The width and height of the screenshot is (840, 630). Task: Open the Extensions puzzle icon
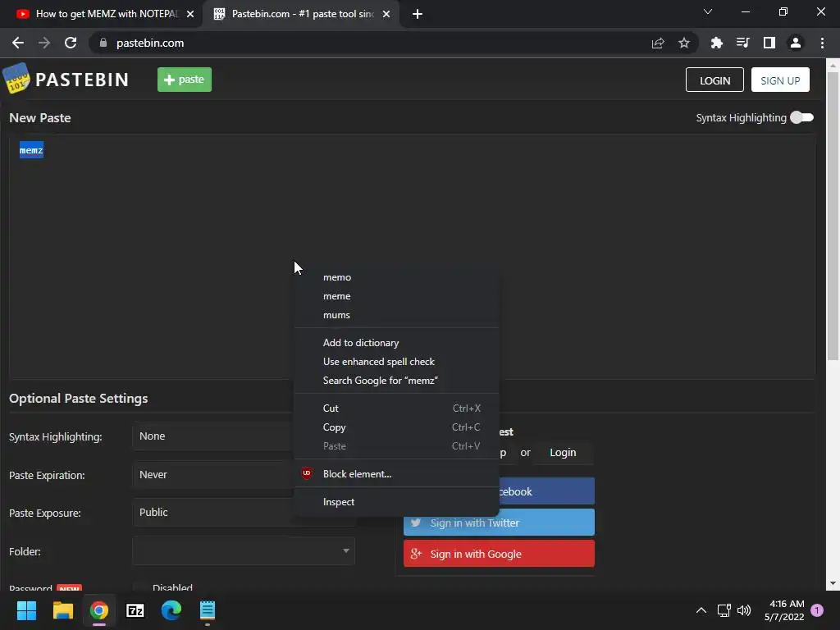click(716, 43)
